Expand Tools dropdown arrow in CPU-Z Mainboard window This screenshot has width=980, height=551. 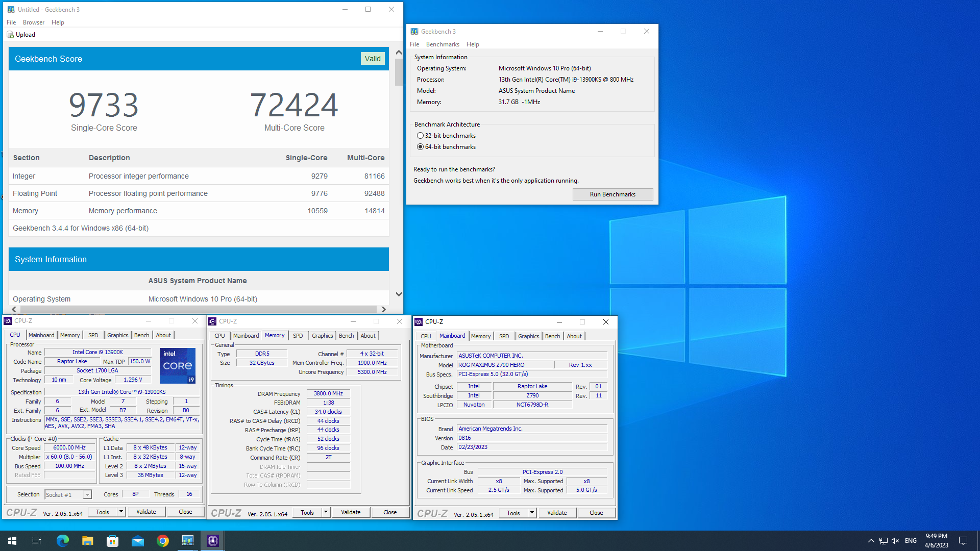pos(532,513)
